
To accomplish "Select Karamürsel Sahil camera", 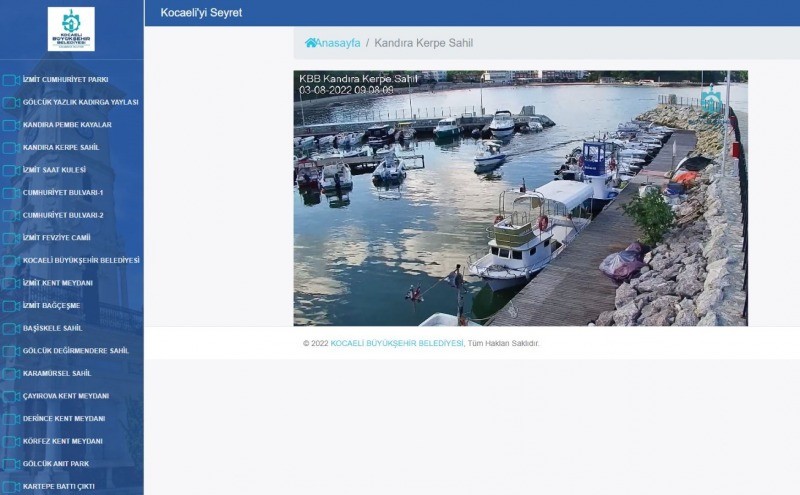I will (x=57, y=373).
